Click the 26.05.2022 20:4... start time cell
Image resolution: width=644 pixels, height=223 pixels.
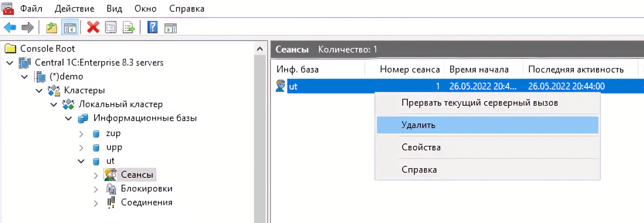pyautogui.click(x=483, y=86)
